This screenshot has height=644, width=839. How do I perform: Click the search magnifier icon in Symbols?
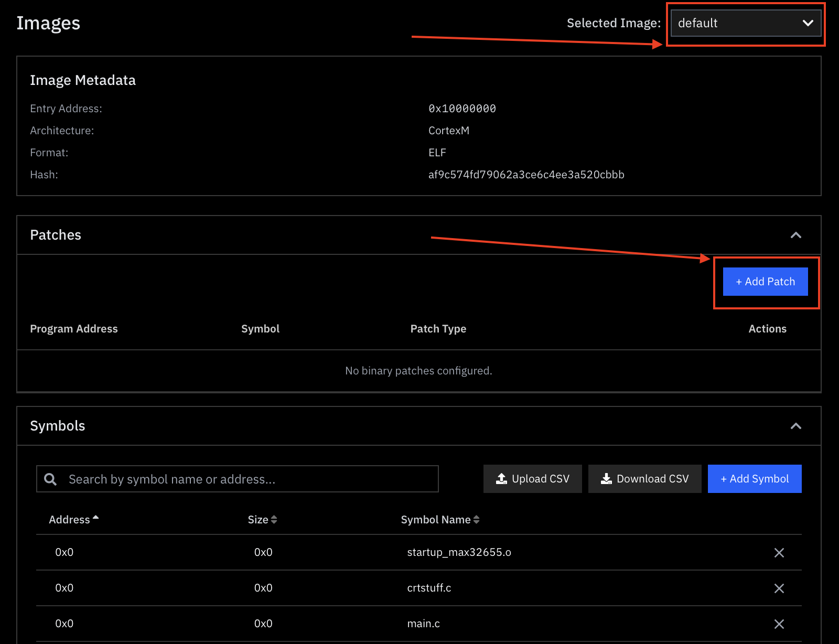[50, 479]
